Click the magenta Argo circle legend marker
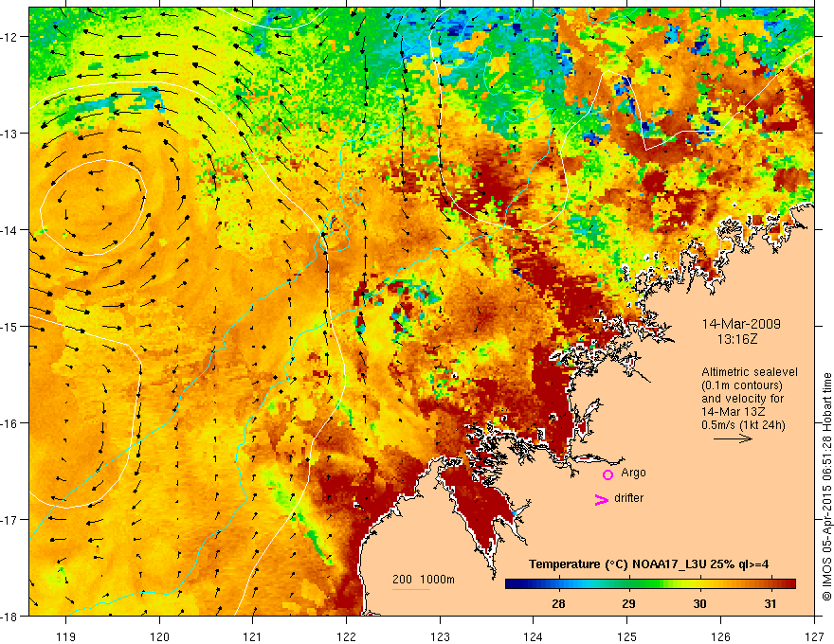Image resolution: width=834 pixels, height=644 pixels. 607,474
